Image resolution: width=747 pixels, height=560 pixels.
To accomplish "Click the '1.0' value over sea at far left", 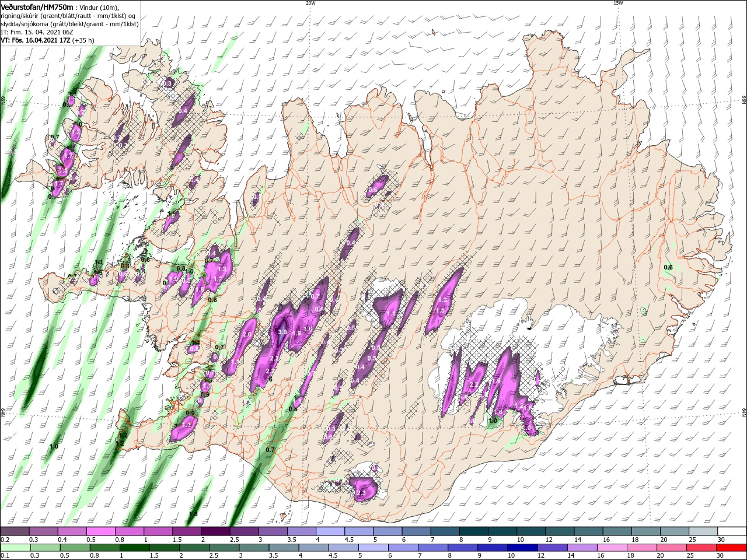I will pyautogui.click(x=54, y=446).
